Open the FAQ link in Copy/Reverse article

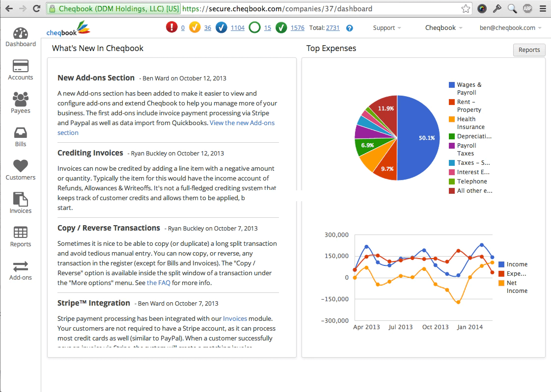click(x=159, y=283)
